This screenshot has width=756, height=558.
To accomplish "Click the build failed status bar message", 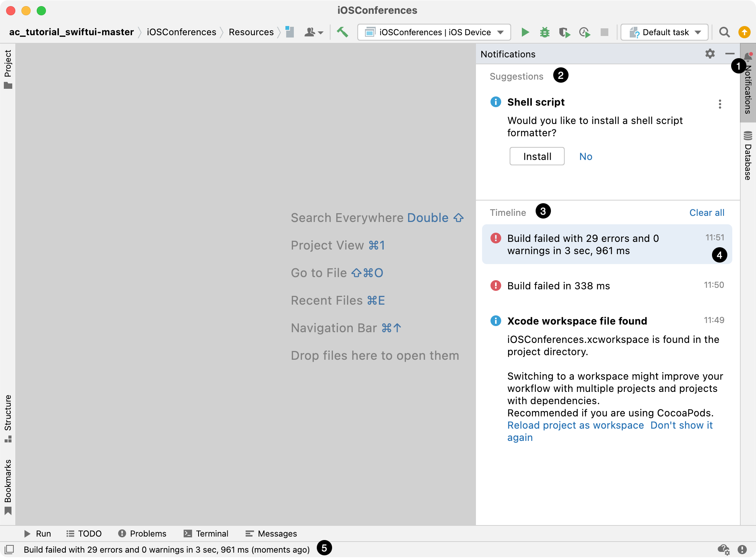I will click(x=166, y=550).
